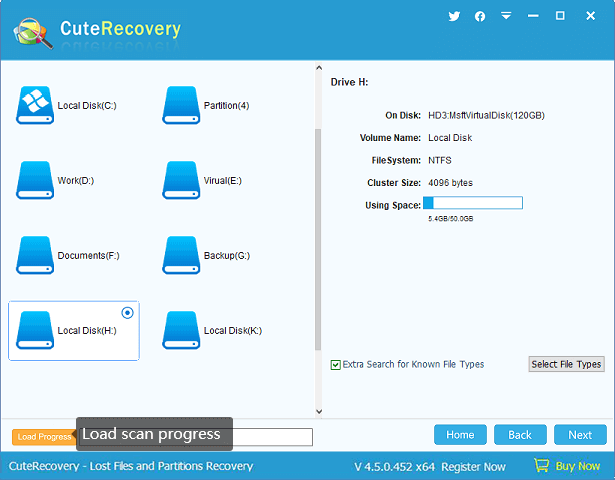
Task: Click the HD3:MsftVirtualDisk(120GB) value
Action: point(486,115)
